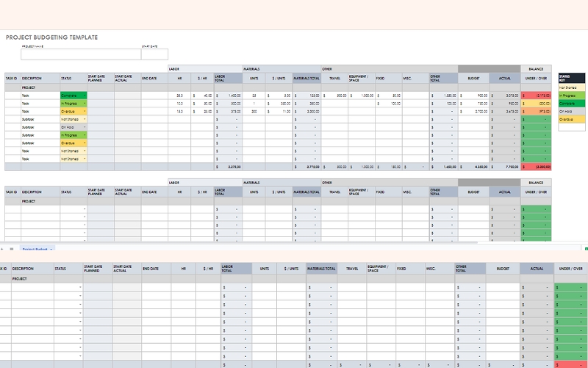Open the Project Budget tab's dropdown arrow
The height and width of the screenshot is (368, 588).
click(51, 250)
